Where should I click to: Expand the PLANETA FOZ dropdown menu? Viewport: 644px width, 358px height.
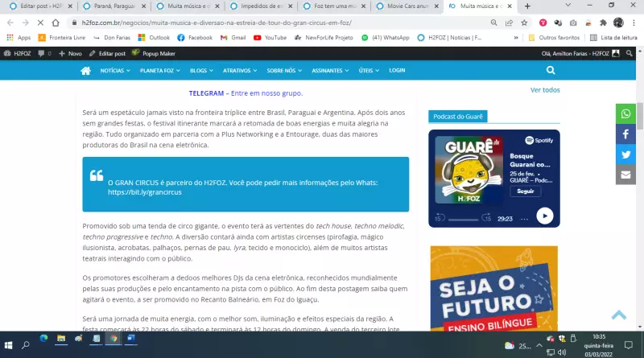click(161, 71)
